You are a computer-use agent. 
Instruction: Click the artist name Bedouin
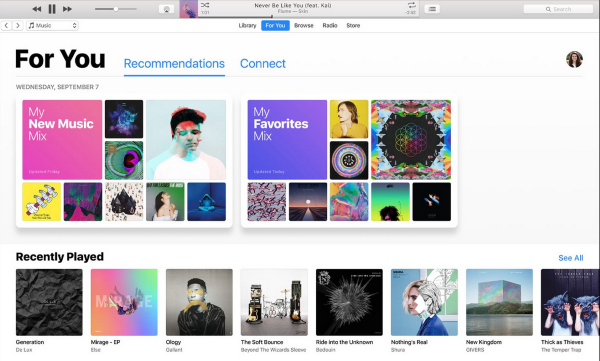click(x=326, y=350)
